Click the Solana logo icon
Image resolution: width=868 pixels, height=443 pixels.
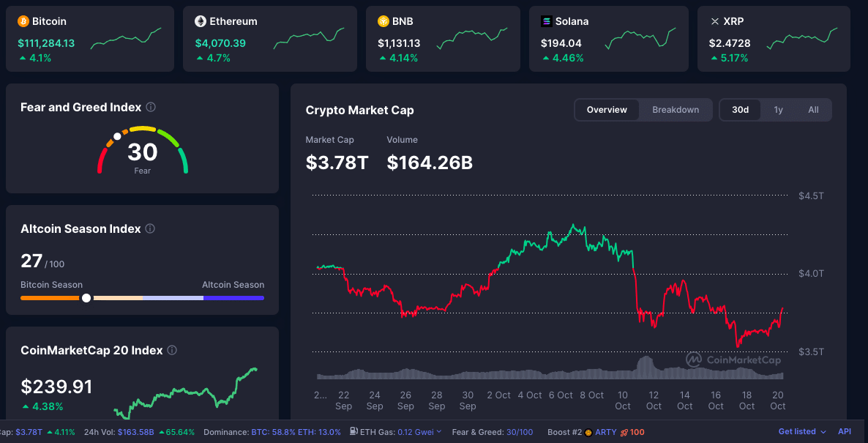(x=547, y=21)
